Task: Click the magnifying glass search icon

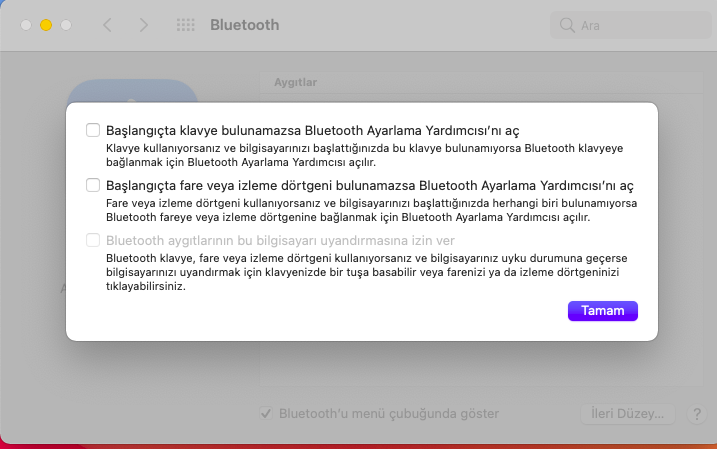Action: (x=568, y=25)
